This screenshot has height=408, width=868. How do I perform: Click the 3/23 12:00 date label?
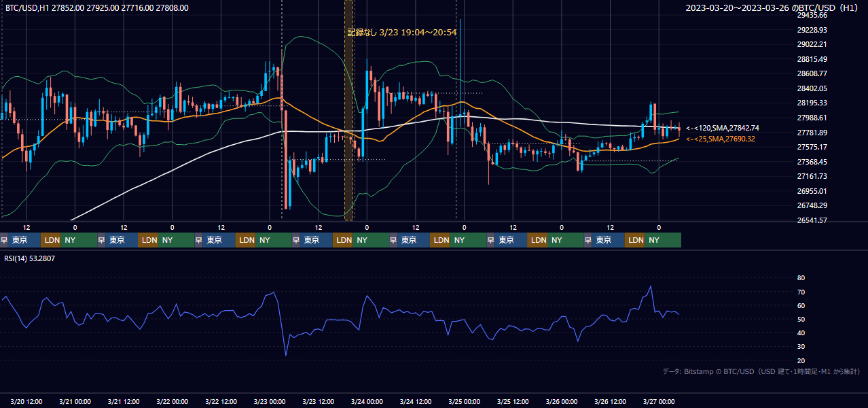(x=319, y=401)
